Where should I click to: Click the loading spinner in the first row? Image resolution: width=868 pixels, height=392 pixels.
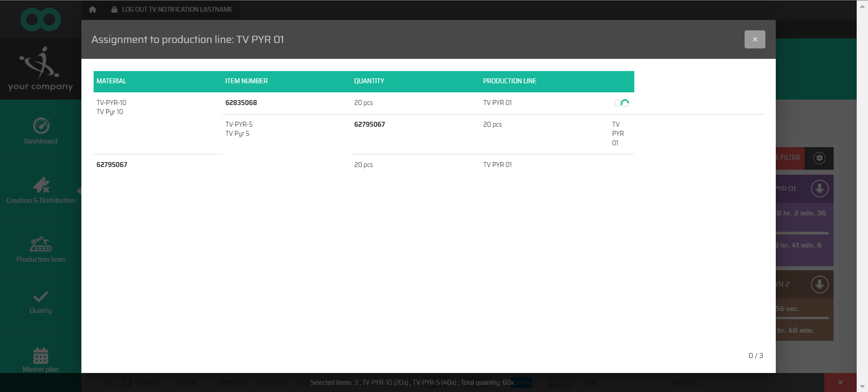pyautogui.click(x=622, y=103)
